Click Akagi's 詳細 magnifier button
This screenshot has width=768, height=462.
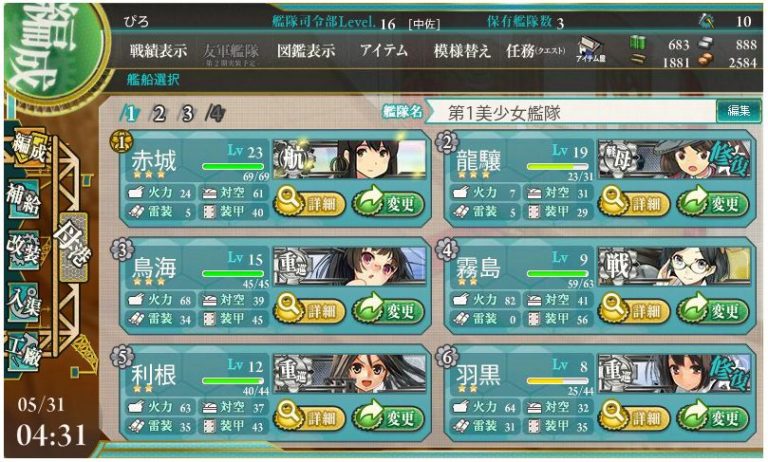tap(310, 203)
